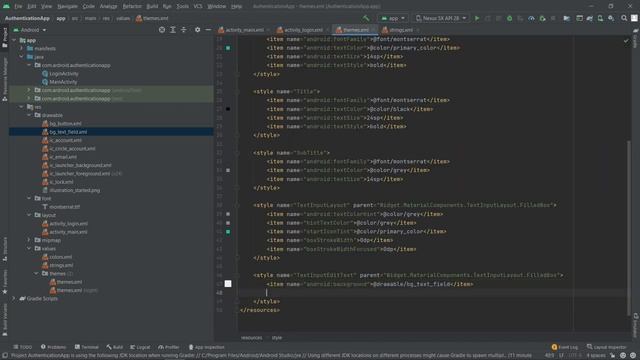Click the green gutter swatch for primary_color text color
This screenshot has width=640, height=360.
pyautogui.click(x=228, y=48)
